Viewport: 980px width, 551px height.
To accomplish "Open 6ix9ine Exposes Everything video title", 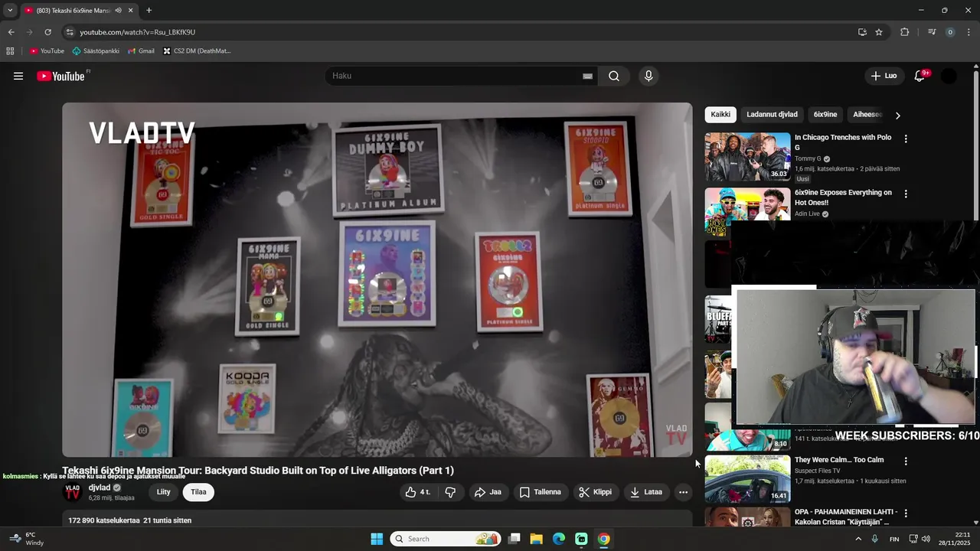I will click(843, 197).
